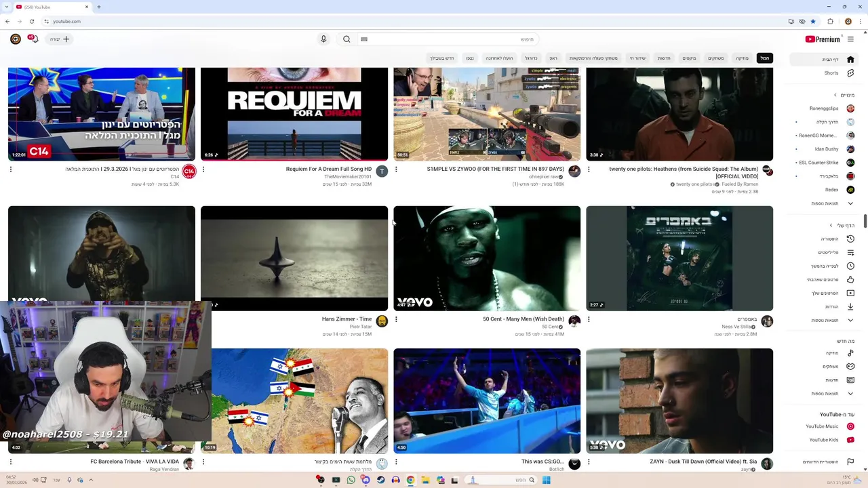Select the 'משחקים' filter chip
This screenshot has width=868, height=488.
(x=716, y=58)
